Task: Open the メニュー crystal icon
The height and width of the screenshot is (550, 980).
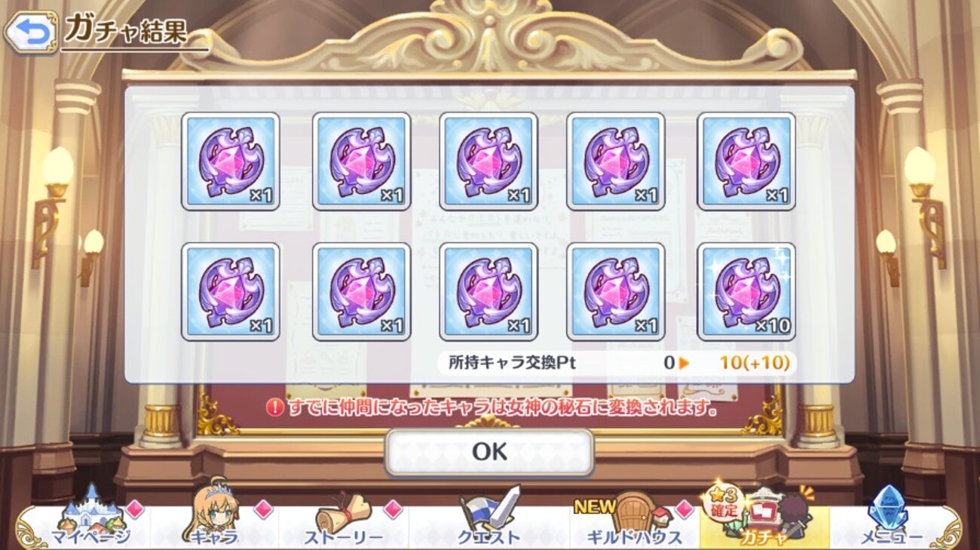Action: [x=891, y=519]
